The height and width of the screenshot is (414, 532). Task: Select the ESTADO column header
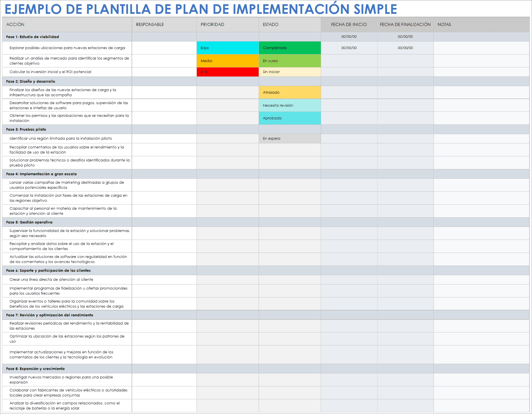point(290,25)
